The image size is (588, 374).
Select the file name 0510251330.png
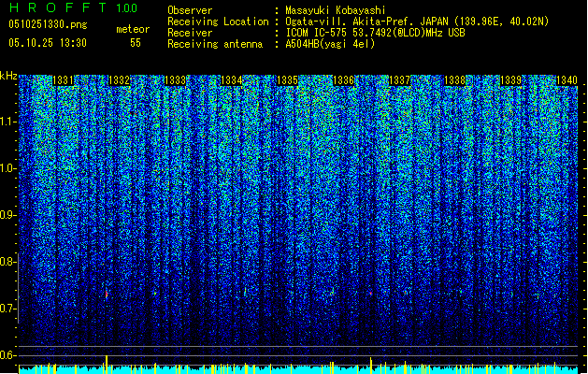(48, 24)
